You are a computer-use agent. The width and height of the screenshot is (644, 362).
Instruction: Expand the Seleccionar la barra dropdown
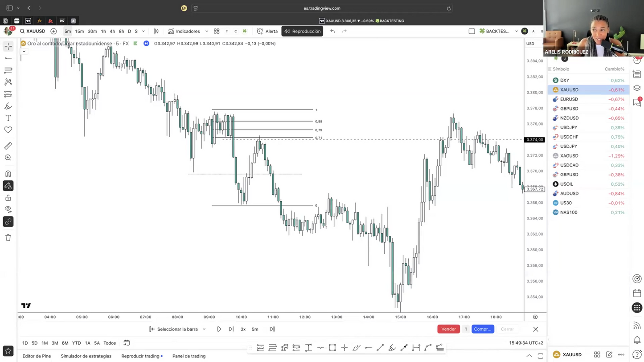pyautogui.click(x=204, y=329)
